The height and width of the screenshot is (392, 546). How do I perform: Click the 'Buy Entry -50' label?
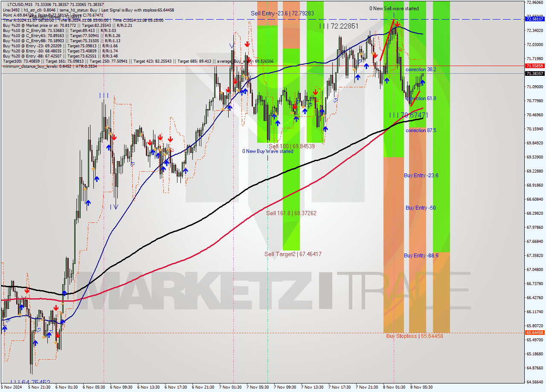pos(421,208)
